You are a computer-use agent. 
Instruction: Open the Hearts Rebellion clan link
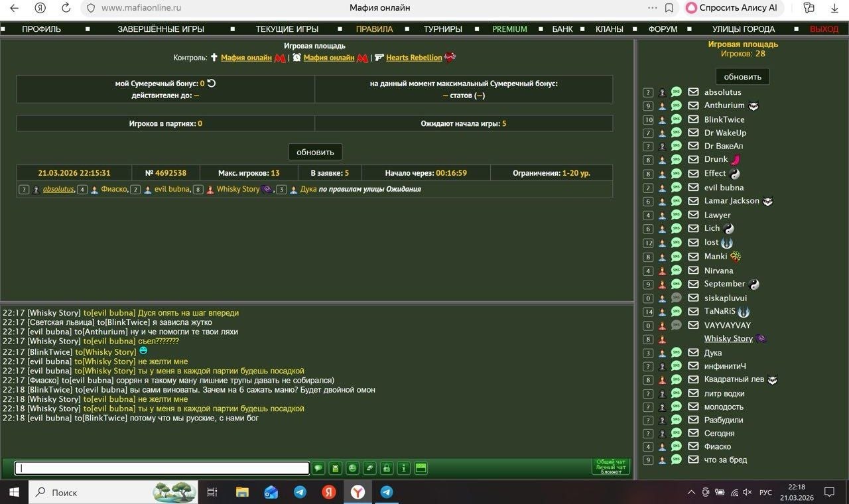tap(414, 58)
